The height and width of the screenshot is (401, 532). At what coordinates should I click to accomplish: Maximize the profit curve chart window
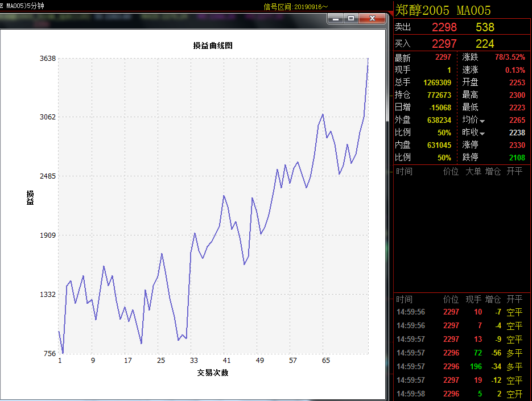click(351, 19)
